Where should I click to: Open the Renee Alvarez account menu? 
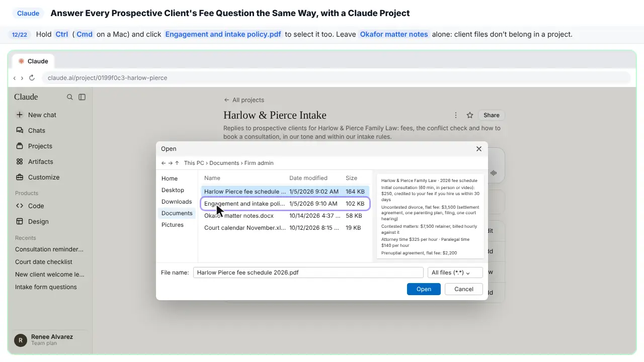50,340
